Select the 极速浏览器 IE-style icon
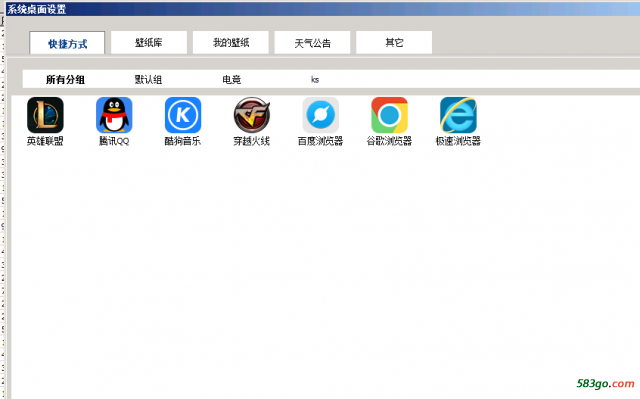Image resolution: width=640 pixels, height=399 pixels. pos(458,115)
